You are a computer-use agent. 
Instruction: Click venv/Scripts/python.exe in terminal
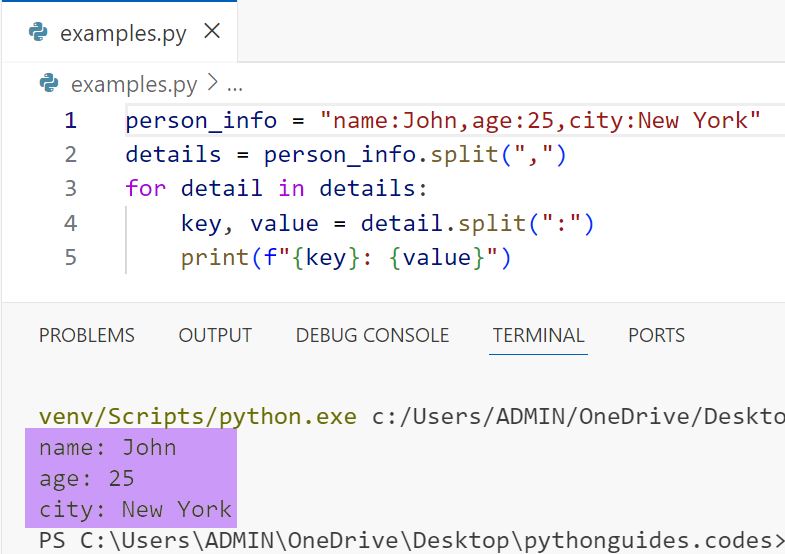(198, 417)
